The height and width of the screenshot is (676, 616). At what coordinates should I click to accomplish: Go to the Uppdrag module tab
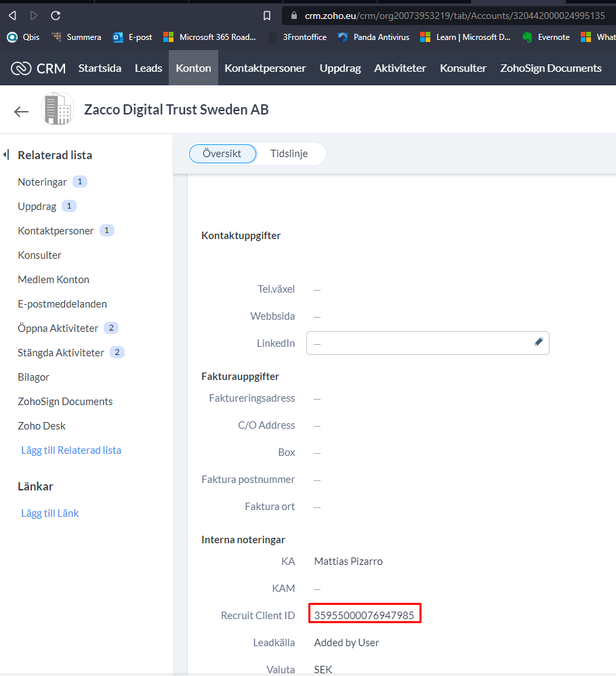340,68
